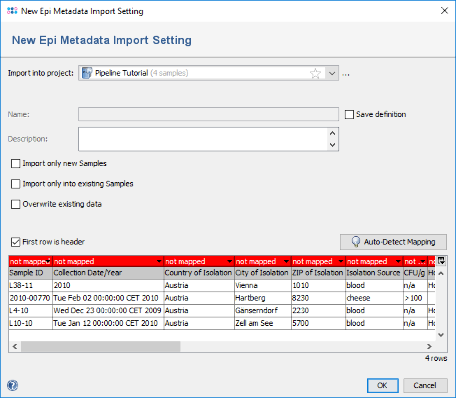Open mapping dropdown for Isolation Source column
Image resolution: width=456 pixels, height=398 pixels.
(398, 261)
